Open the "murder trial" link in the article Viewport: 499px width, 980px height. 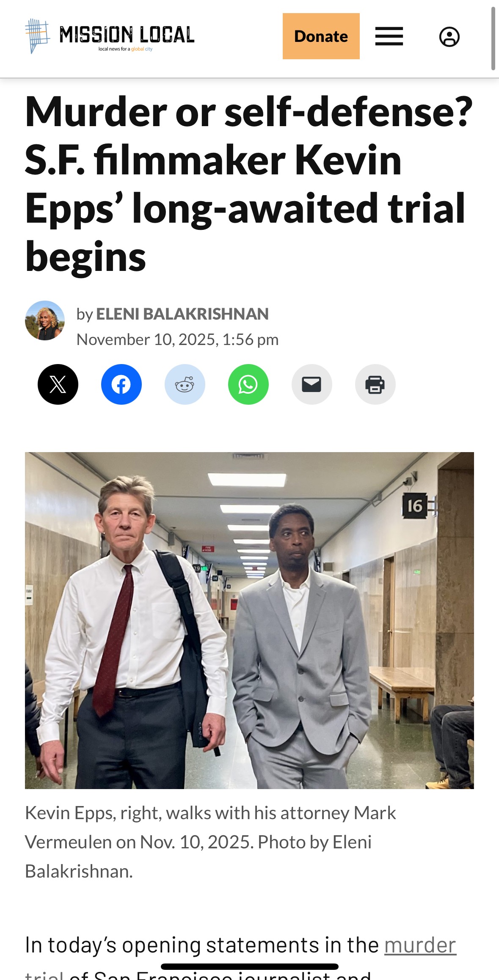pyautogui.click(x=420, y=946)
